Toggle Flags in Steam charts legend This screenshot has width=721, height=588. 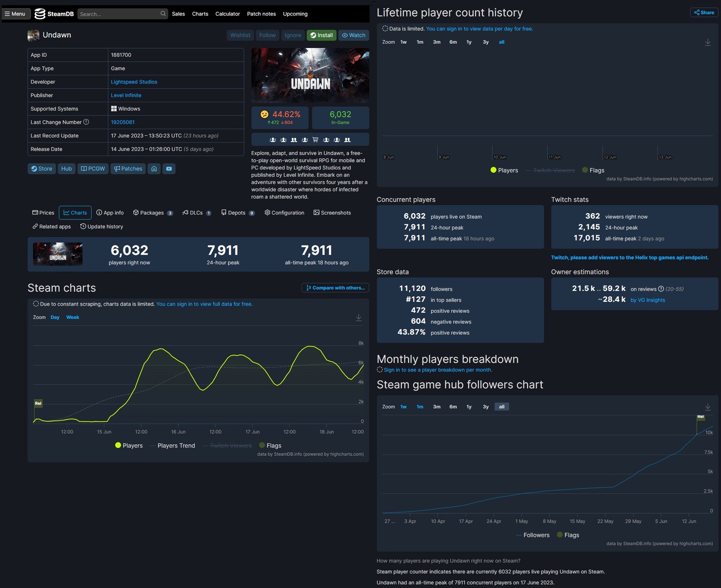pyautogui.click(x=270, y=446)
